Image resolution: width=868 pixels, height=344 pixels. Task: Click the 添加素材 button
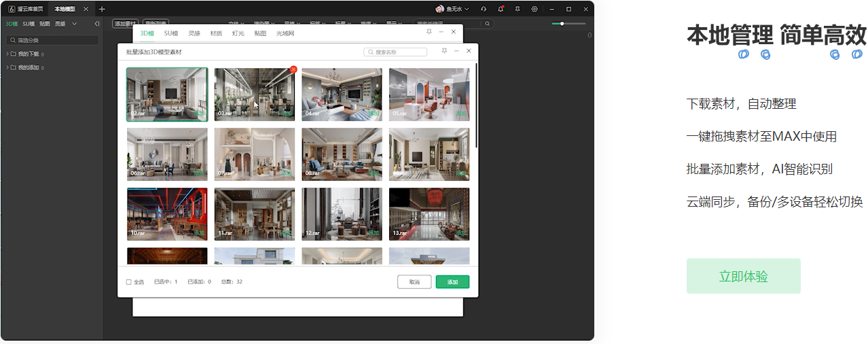[x=125, y=24]
